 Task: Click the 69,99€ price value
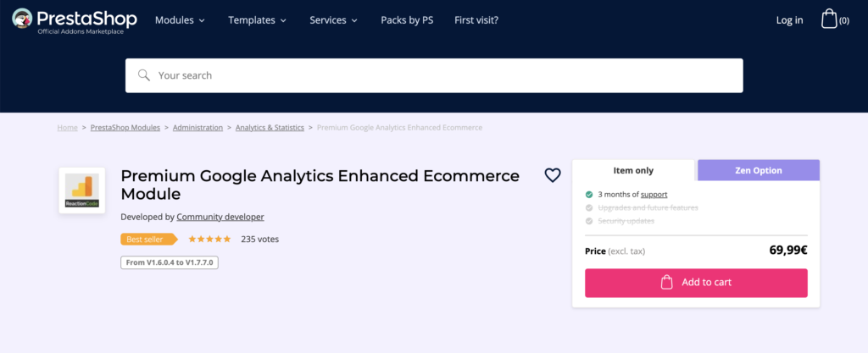[788, 251]
